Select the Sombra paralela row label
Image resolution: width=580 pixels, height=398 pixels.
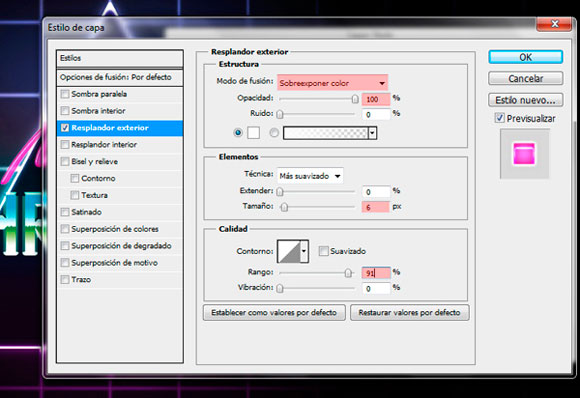coord(99,94)
